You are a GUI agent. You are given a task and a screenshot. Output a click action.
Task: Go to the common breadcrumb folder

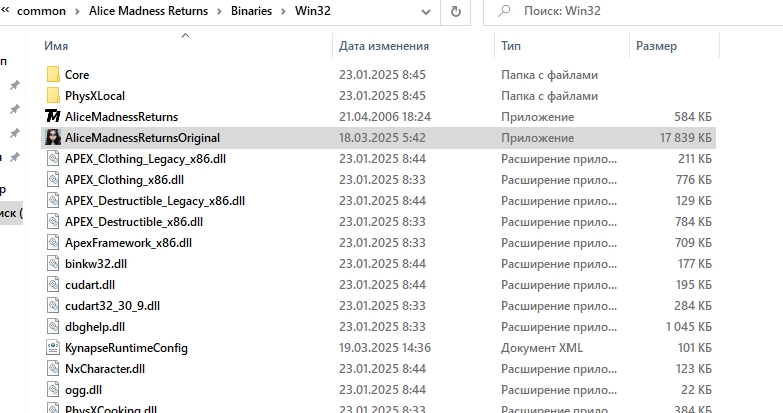click(x=41, y=11)
